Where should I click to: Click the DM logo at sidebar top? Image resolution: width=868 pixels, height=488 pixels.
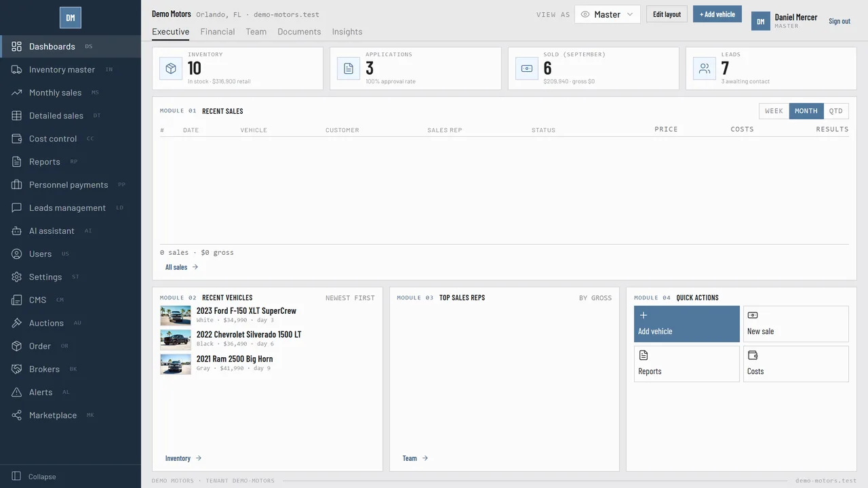[x=71, y=18]
